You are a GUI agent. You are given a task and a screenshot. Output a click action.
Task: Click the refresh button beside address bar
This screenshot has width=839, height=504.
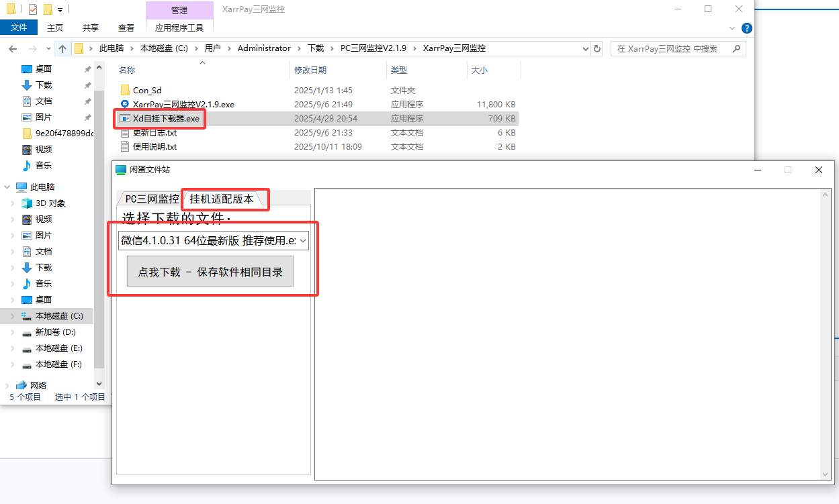(x=597, y=48)
